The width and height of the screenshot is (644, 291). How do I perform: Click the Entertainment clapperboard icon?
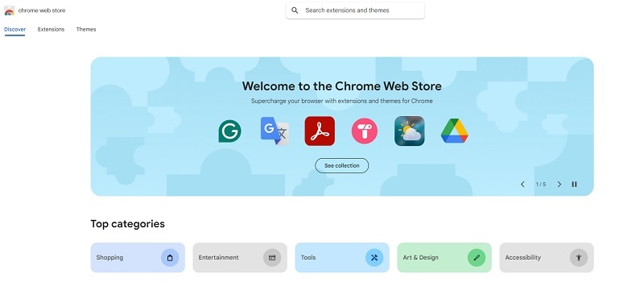point(272,258)
